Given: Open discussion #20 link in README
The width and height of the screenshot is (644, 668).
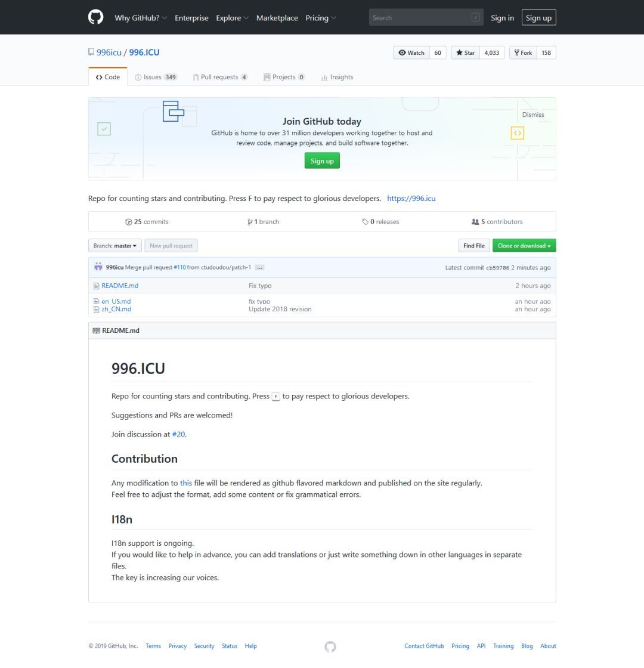Looking at the screenshot, I should pyautogui.click(x=178, y=435).
